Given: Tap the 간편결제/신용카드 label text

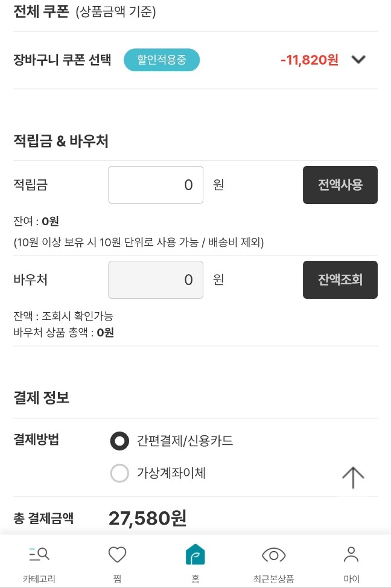Looking at the screenshot, I should tap(185, 441).
